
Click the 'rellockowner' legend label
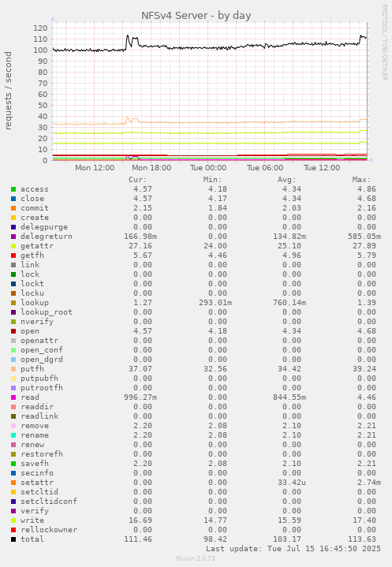49,530
